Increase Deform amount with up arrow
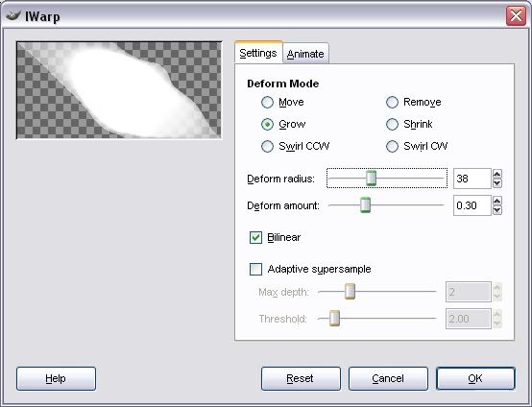Viewport: 532px width, 407px height. tap(497, 201)
